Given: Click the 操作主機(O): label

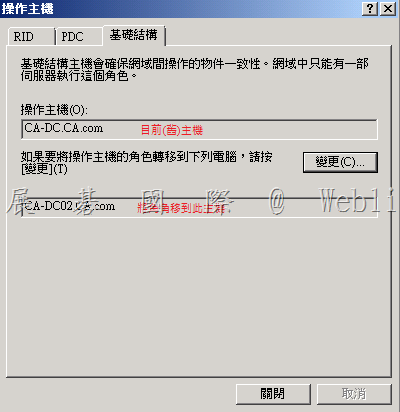Looking at the screenshot, I should (54, 109).
